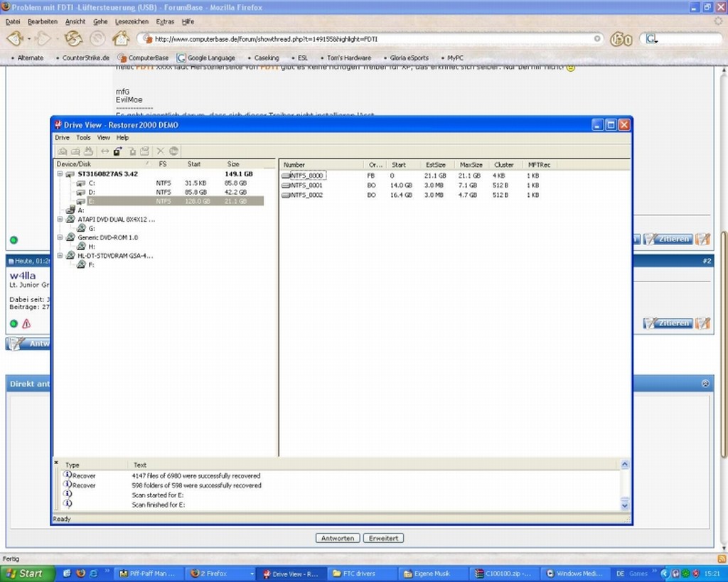The width and height of the screenshot is (728, 582).
Task: Click the document icon after the padlock
Action: coord(132,151)
